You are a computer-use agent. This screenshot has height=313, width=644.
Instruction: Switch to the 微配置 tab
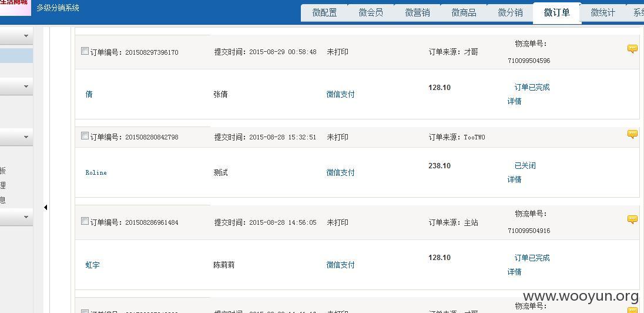pyautogui.click(x=324, y=13)
